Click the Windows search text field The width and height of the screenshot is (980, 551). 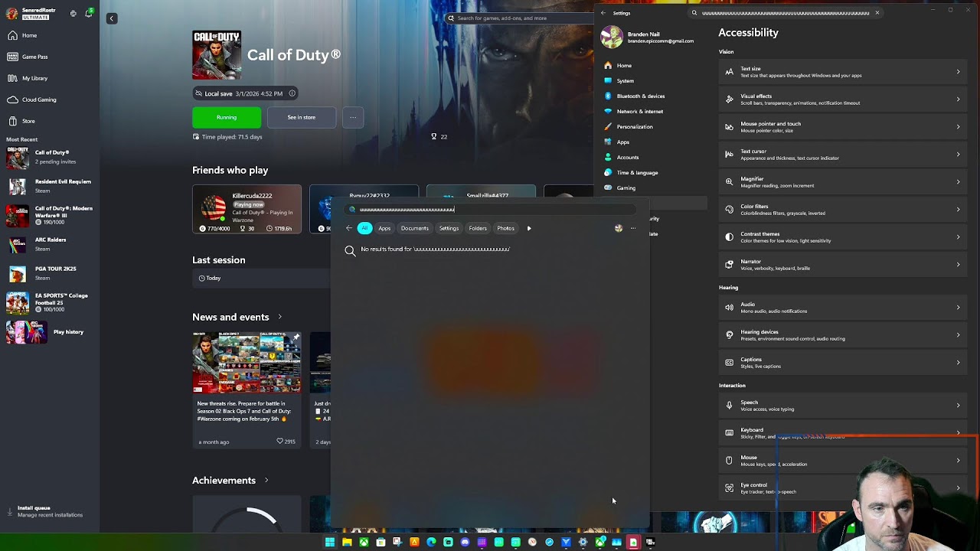[x=490, y=209]
